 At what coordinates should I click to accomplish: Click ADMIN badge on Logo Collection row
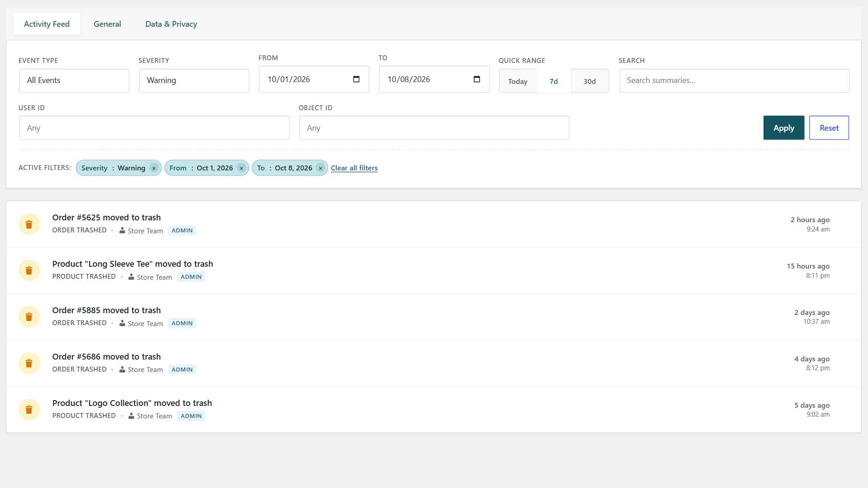point(191,416)
